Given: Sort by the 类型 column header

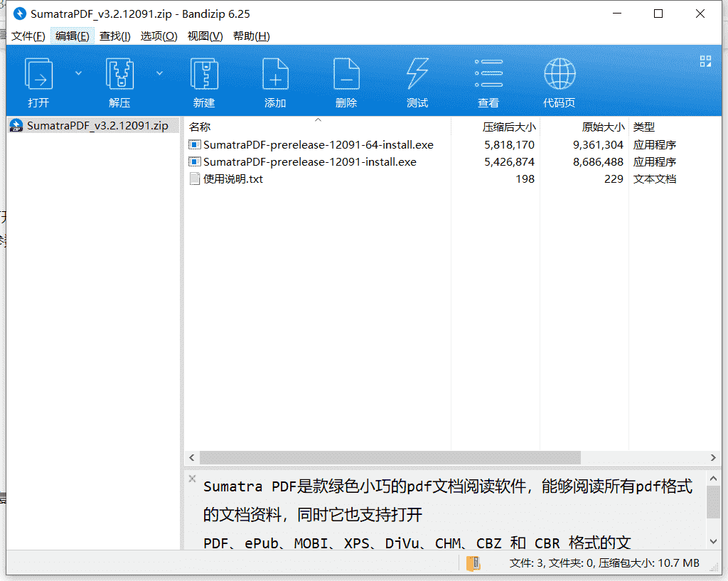Looking at the screenshot, I should pyautogui.click(x=644, y=127).
